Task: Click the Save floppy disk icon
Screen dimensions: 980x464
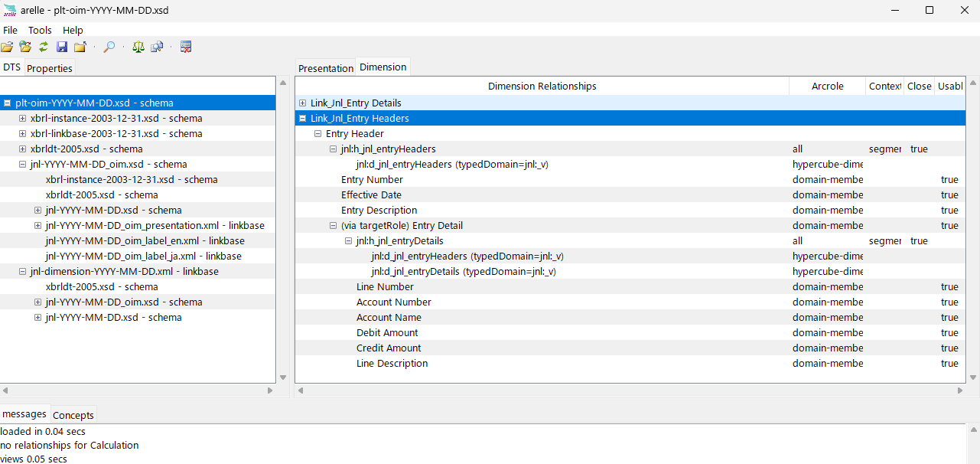Action: point(62,47)
